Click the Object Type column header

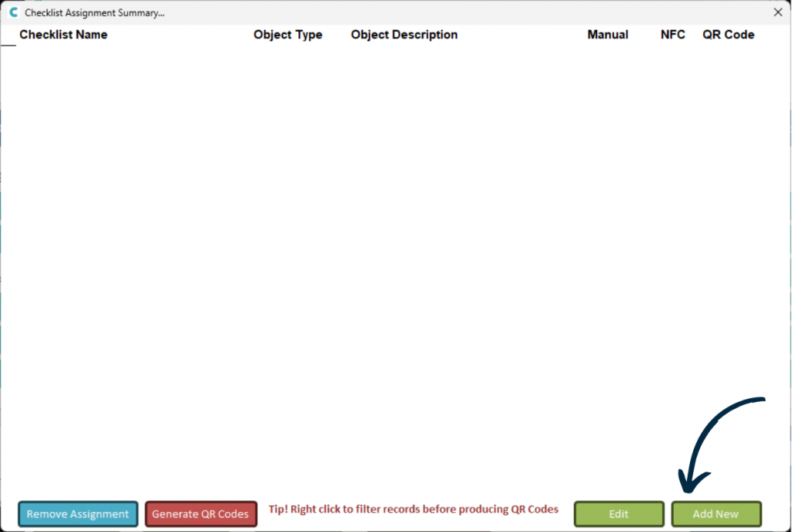[x=287, y=35]
